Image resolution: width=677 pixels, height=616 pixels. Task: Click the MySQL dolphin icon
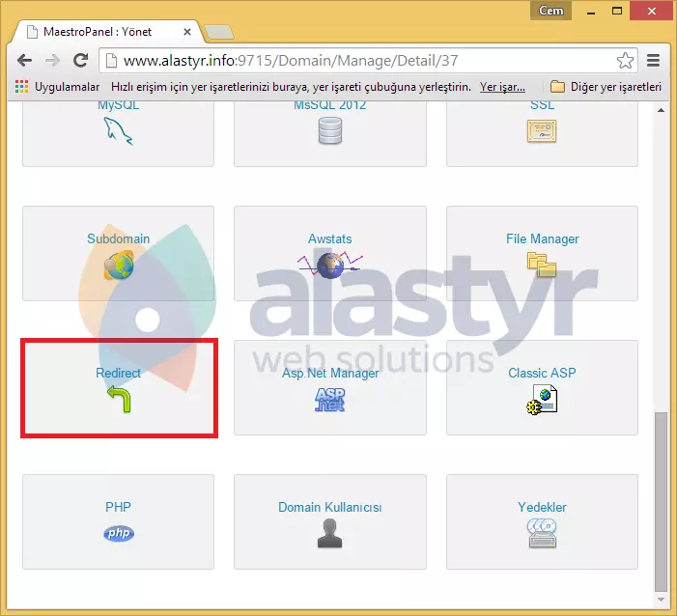point(118,131)
